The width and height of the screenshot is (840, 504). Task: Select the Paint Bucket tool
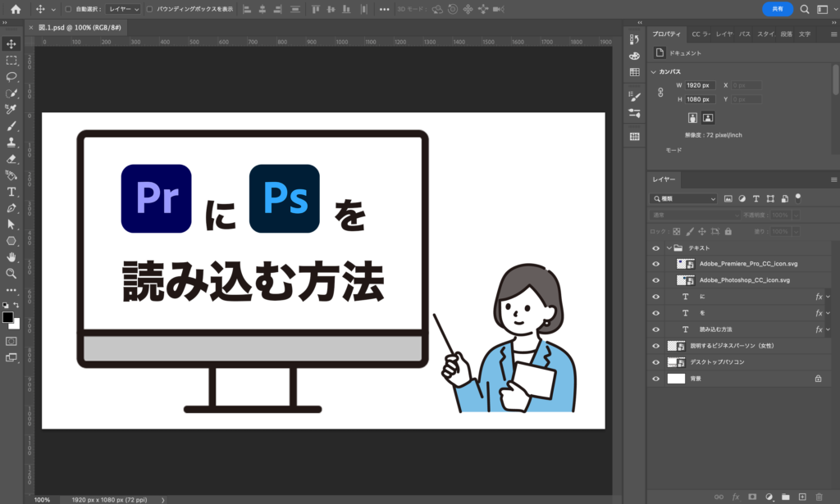pos(11,175)
